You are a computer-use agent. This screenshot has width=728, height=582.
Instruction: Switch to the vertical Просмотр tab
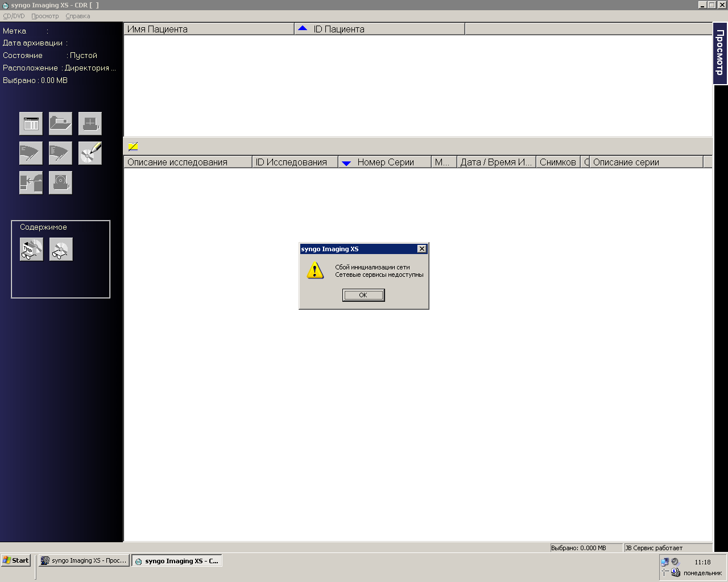pyautogui.click(x=720, y=53)
